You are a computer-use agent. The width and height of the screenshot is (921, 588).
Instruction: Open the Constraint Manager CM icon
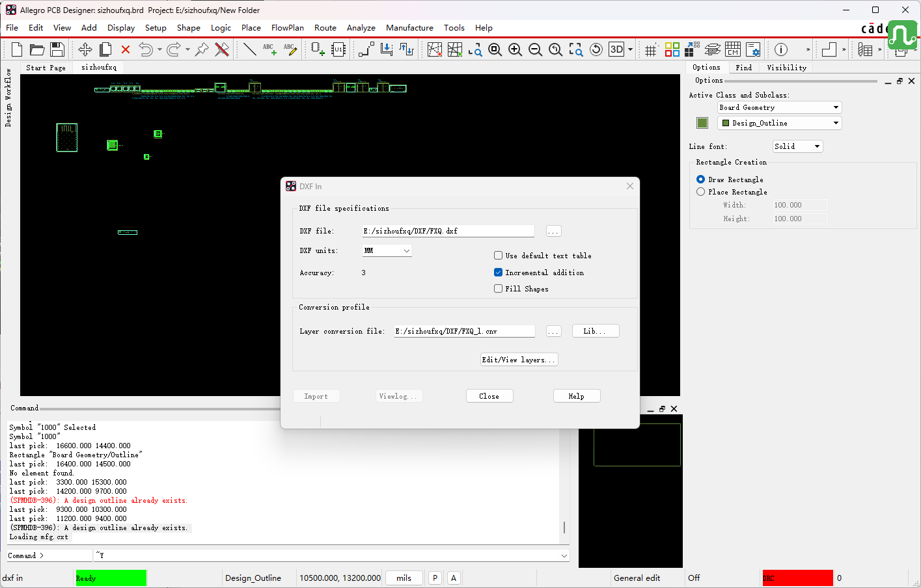click(x=733, y=49)
